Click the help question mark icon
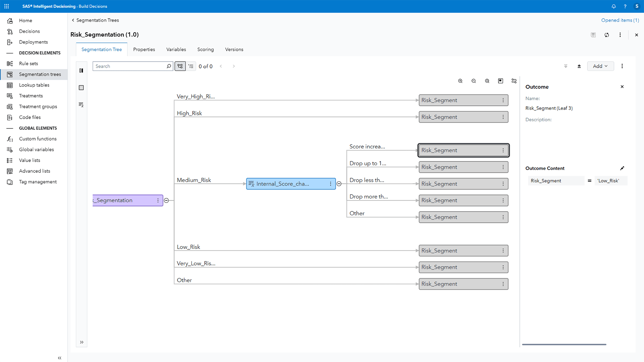Screen dimensions: 644x362 tap(625, 6)
